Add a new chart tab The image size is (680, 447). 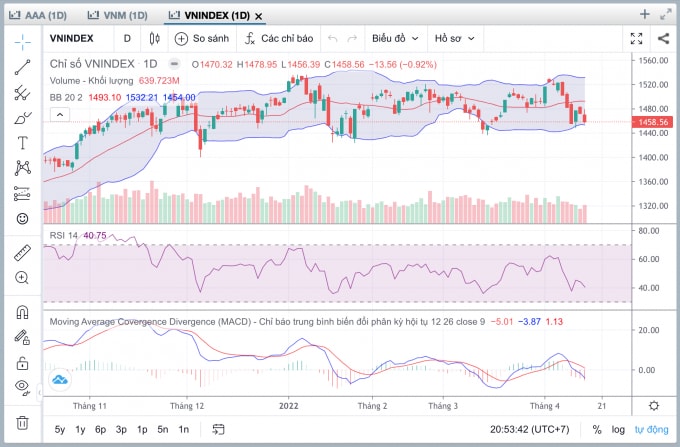(645, 14)
